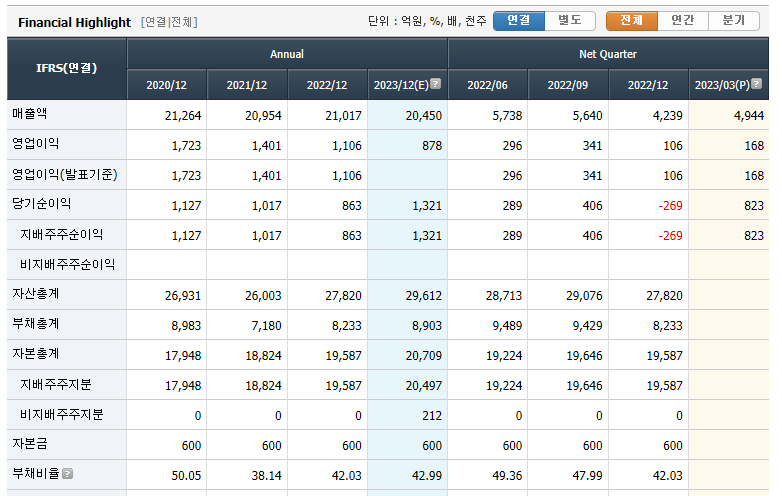Select the 영업이익(발표기준) row label
This screenshot has height=496, width=782.
(x=65, y=174)
